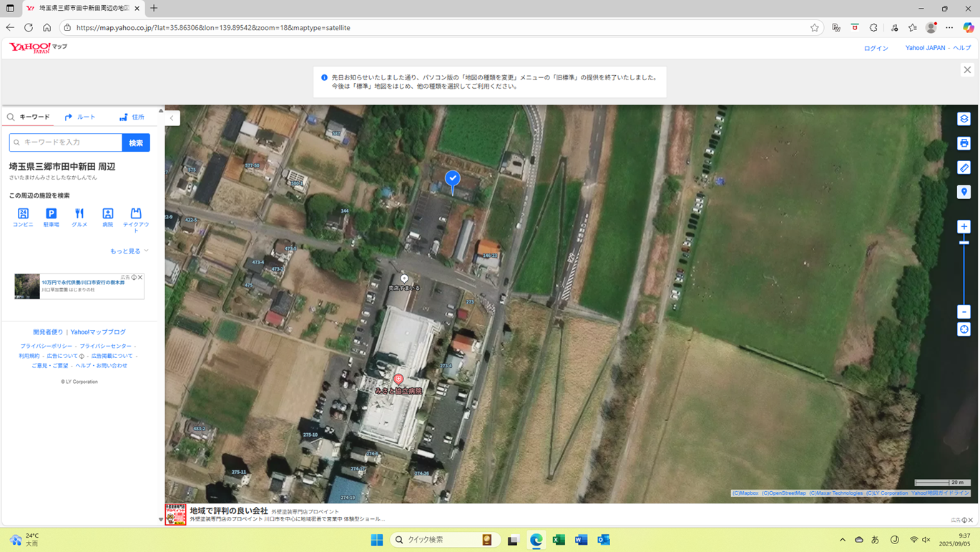Screen dimensions: 980x552
Task: Search nearby convenience stores (コンビニ)
Action: 23,217
